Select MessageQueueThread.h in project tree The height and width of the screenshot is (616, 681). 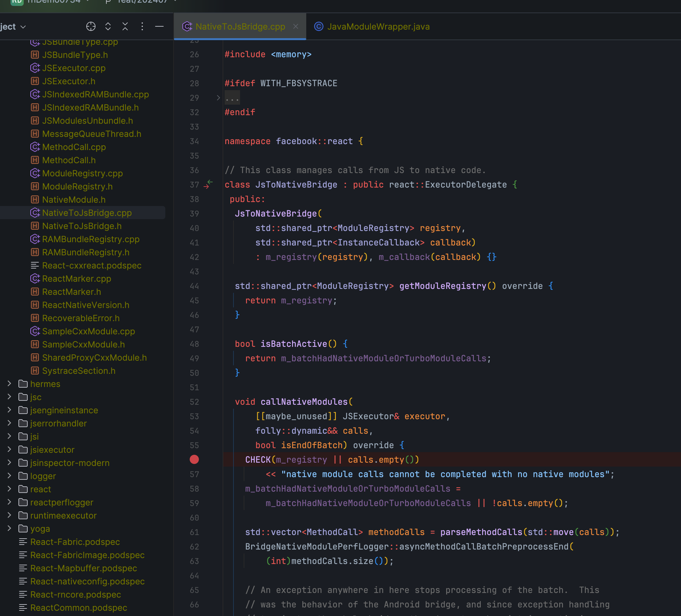(x=92, y=134)
